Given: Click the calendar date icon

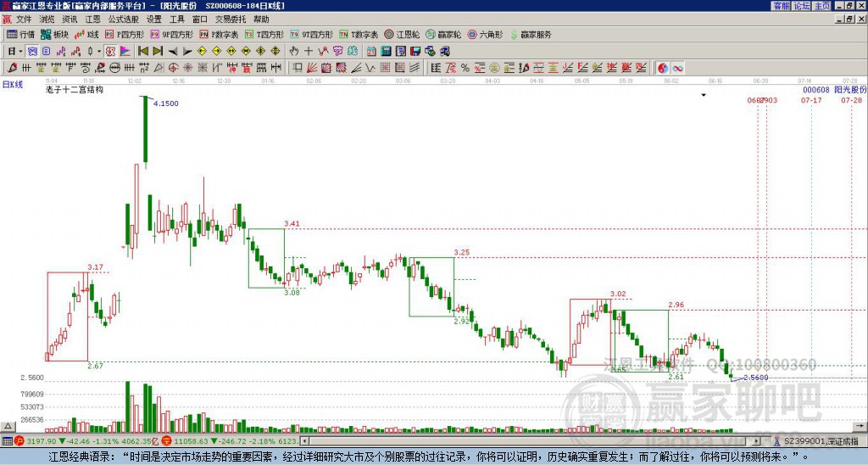Looking at the screenshot, I should click(x=371, y=51).
